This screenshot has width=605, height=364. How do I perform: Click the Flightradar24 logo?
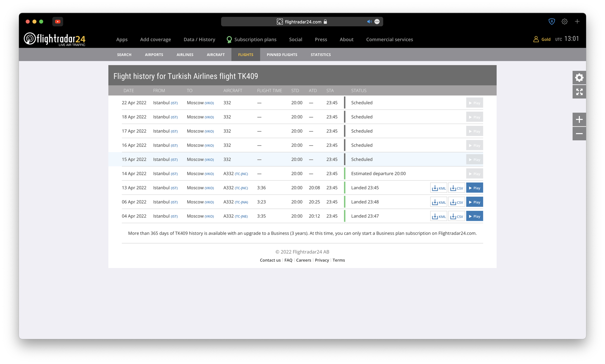click(55, 39)
